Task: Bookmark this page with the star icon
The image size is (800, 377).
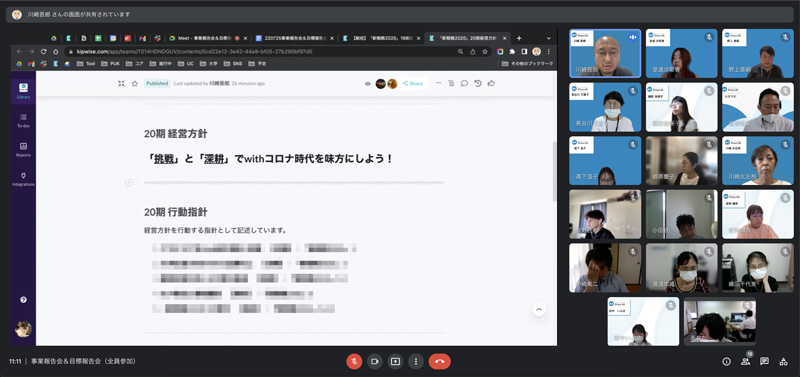Action: click(485, 52)
